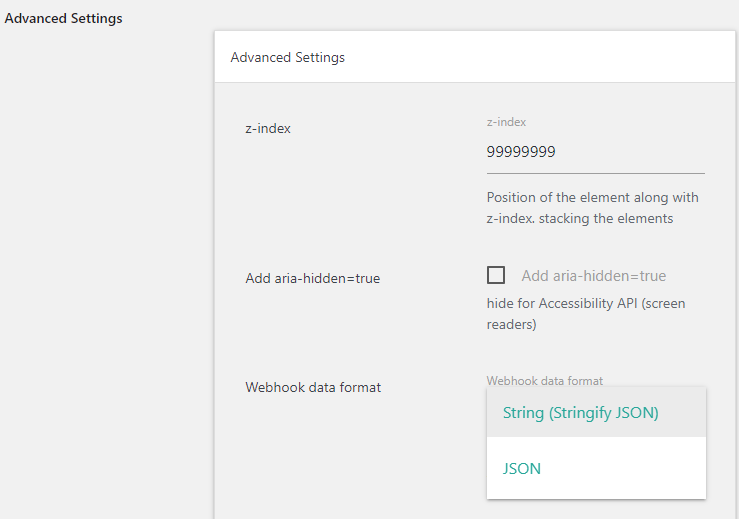Click the z-index row label on the left
Screen dimensions: 739x519
(268, 128)
